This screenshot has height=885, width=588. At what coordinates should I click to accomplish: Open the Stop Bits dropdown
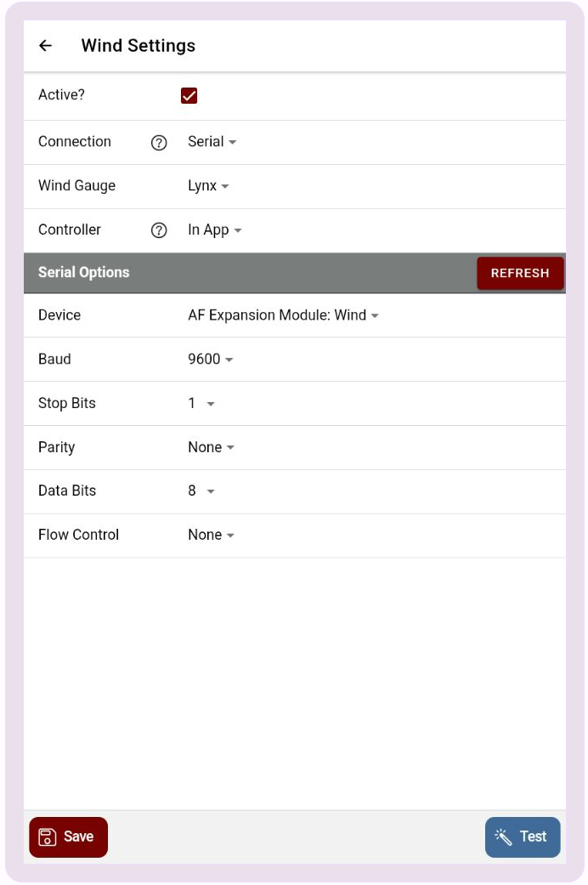coord(201,404)
